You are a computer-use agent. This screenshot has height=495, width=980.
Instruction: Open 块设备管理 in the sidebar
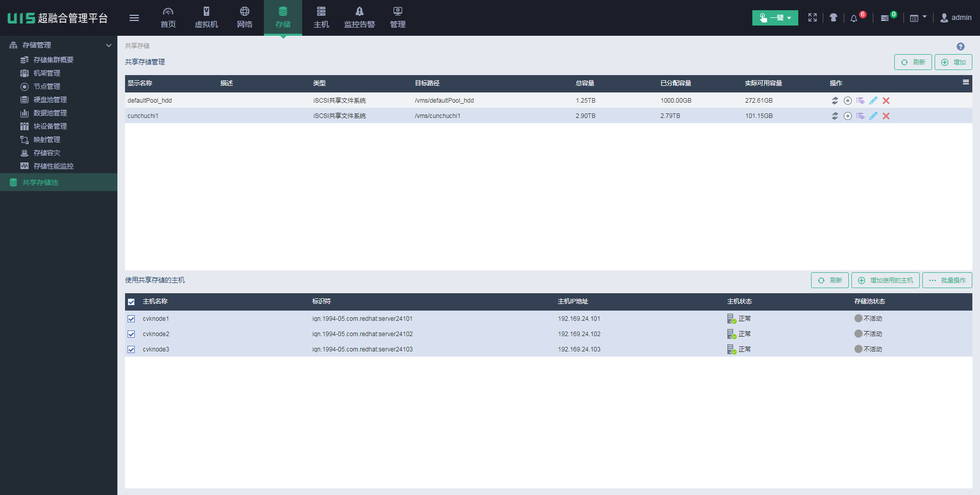pos(50,126)
